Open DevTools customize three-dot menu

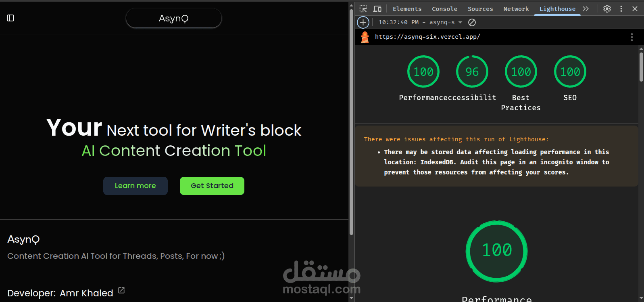(x=621, y=8)
